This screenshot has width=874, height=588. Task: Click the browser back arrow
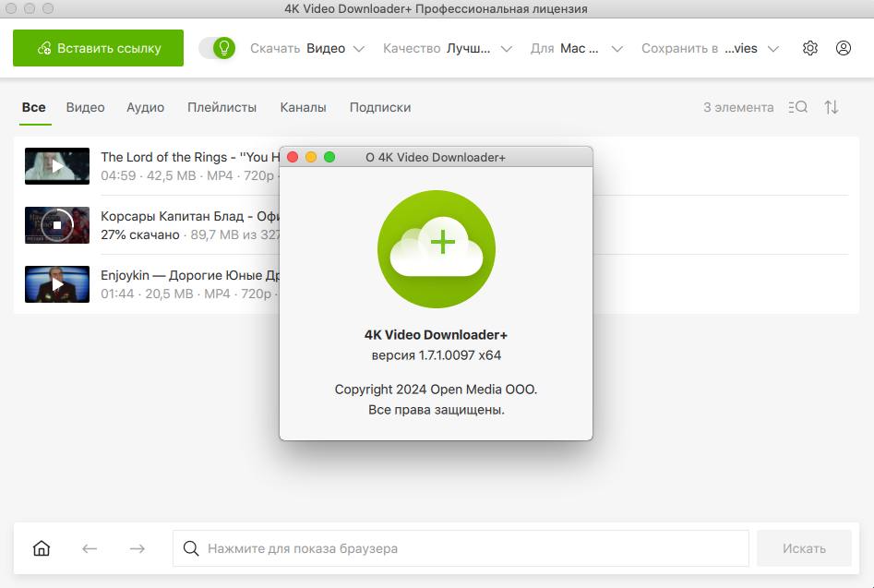[90, 548]
